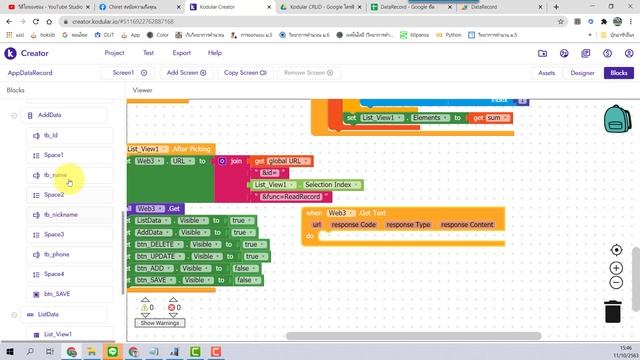Open the Export menu
This screenshot has width=640, height=360.
pyautogui.click(x=182, y=53)
